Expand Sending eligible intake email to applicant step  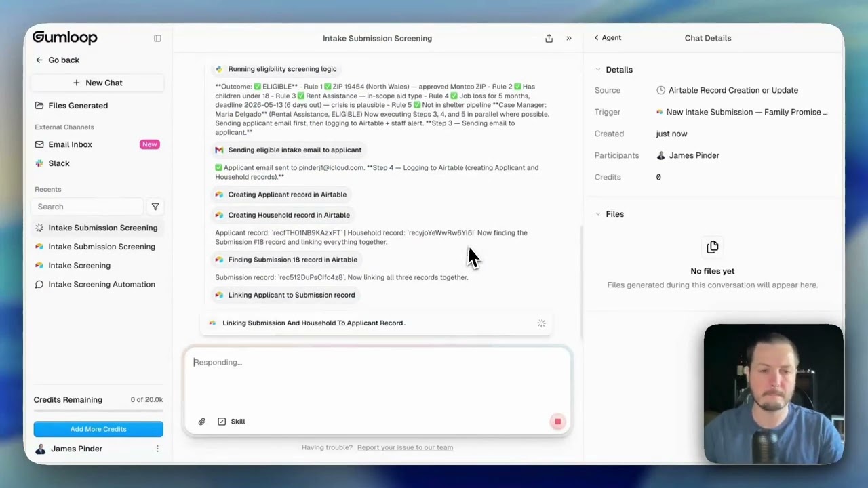coord(288,150)
